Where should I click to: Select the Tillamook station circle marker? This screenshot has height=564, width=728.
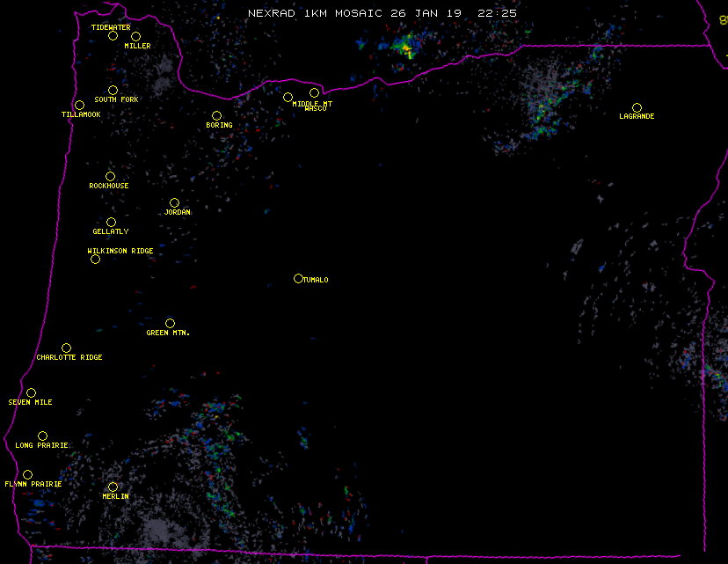pyautogui.click(x=79, y=106)
